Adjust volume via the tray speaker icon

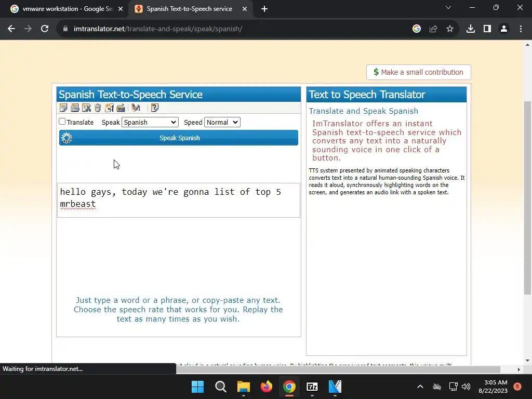[x=466, y=387]
